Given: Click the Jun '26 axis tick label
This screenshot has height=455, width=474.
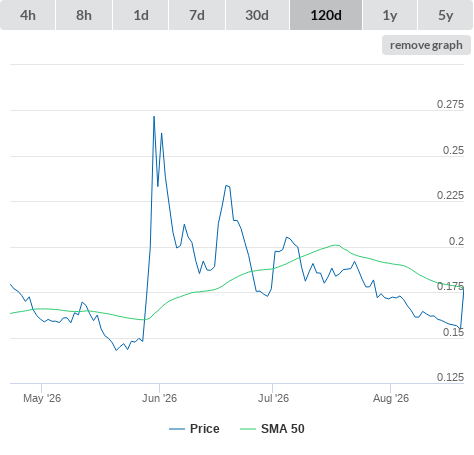Looking at the screenshot, I should (x=159, y=398).
